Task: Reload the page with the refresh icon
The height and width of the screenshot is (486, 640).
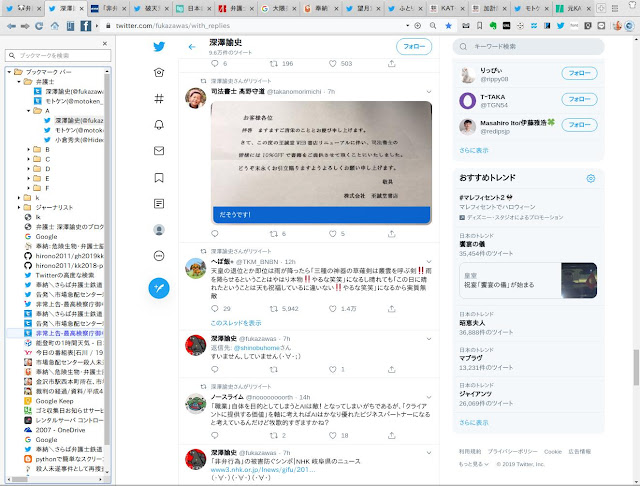Action: click(39, 26)
